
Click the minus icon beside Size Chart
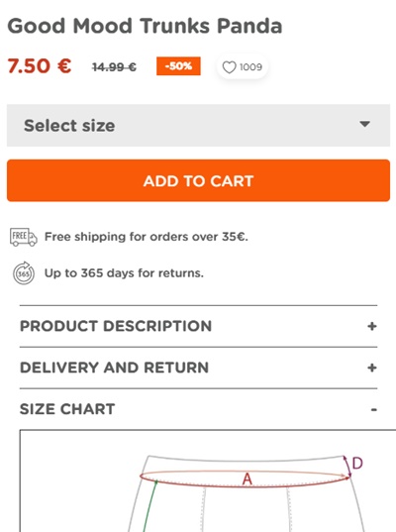pos(373,410)
